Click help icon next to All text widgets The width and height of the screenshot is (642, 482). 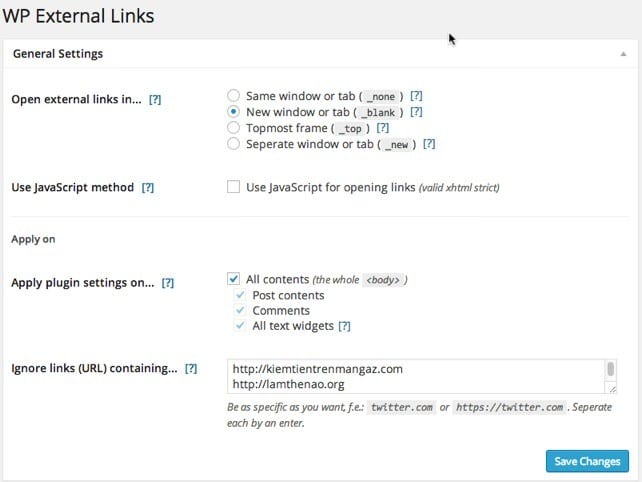344,326
